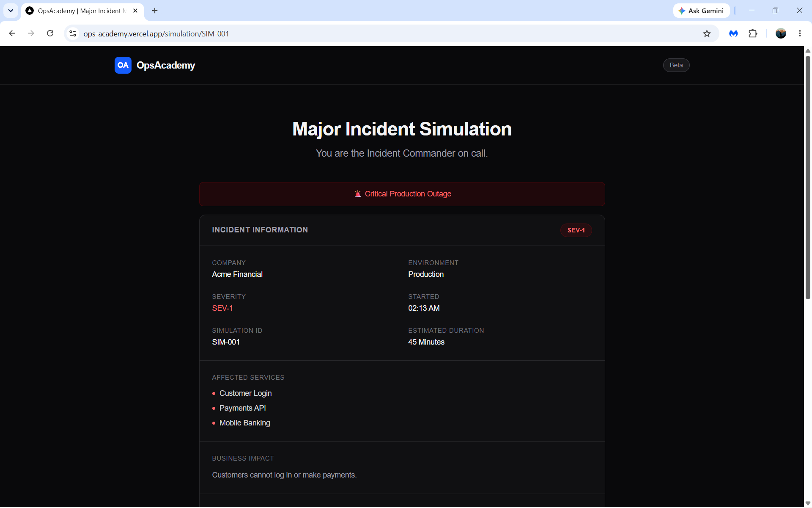The width and height of the screenshot is (812, 508).
Task: Click the 45 Minutes duration value
Action: point(426,342)
